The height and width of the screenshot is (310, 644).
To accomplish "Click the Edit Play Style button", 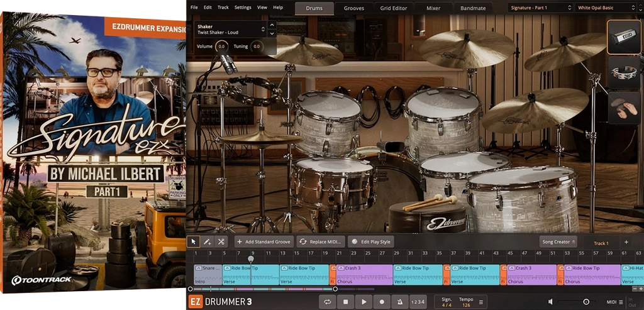I will click(x=371, y=241).
